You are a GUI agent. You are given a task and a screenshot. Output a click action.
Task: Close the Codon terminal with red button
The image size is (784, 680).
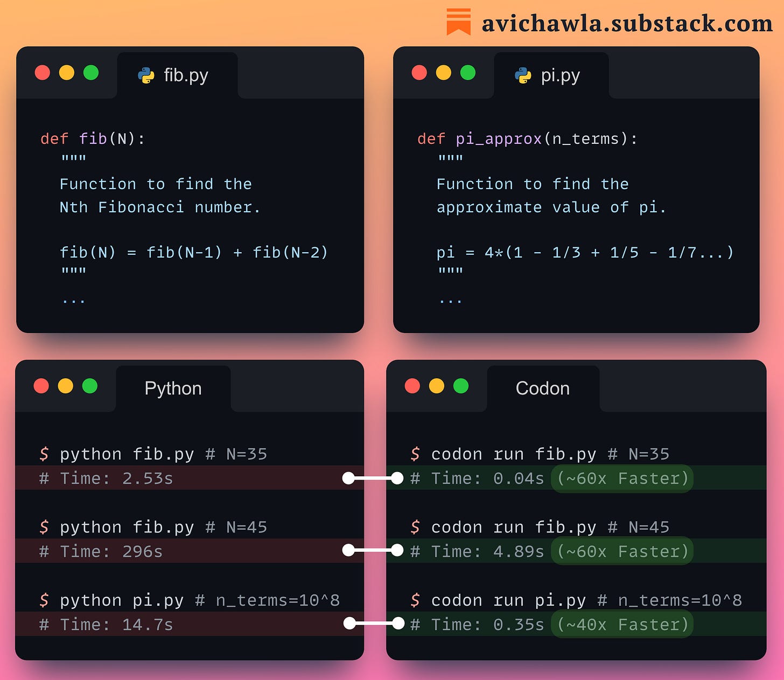click(x=412, y=386)
